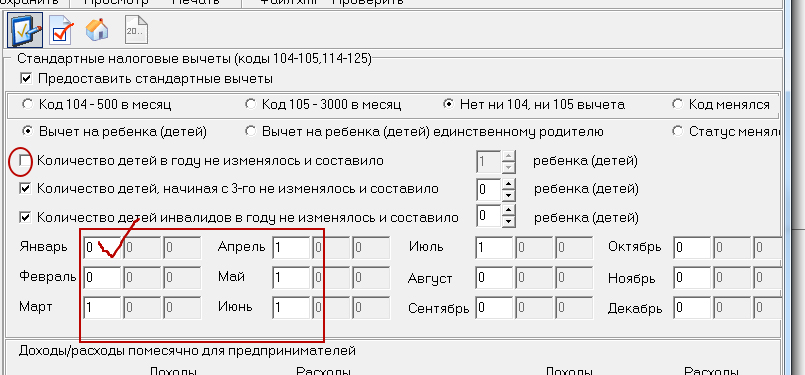Click Стандартные налоговые вычеты group title

(195, 59)
